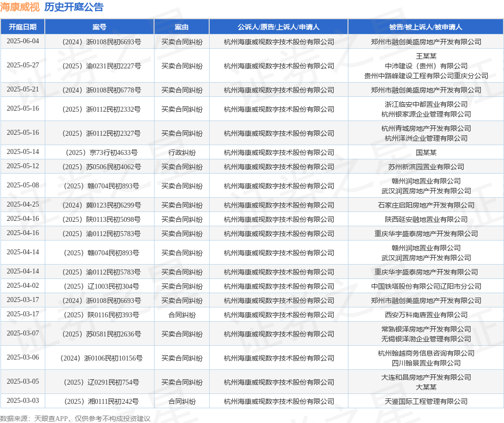Select date cell 2025-03-07
The height and width of the screenshot is (423, 504).
23,333
